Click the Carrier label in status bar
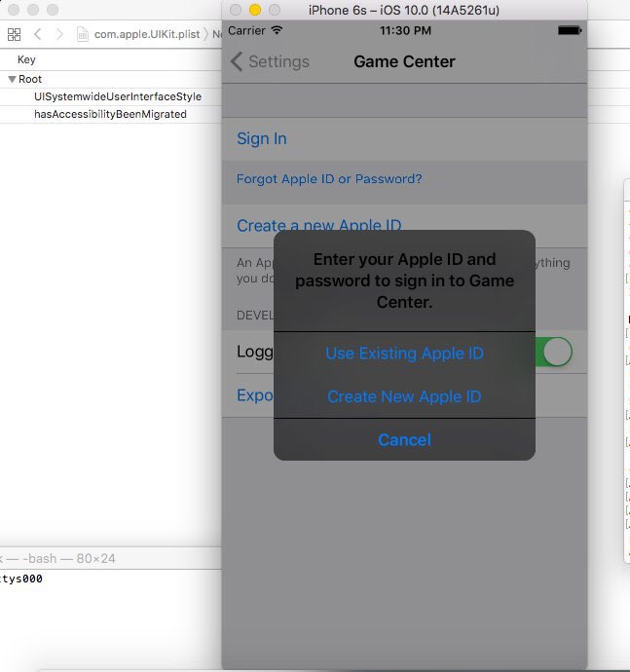Viewport: 630px width, 672px height. click(x=246, y=30)
